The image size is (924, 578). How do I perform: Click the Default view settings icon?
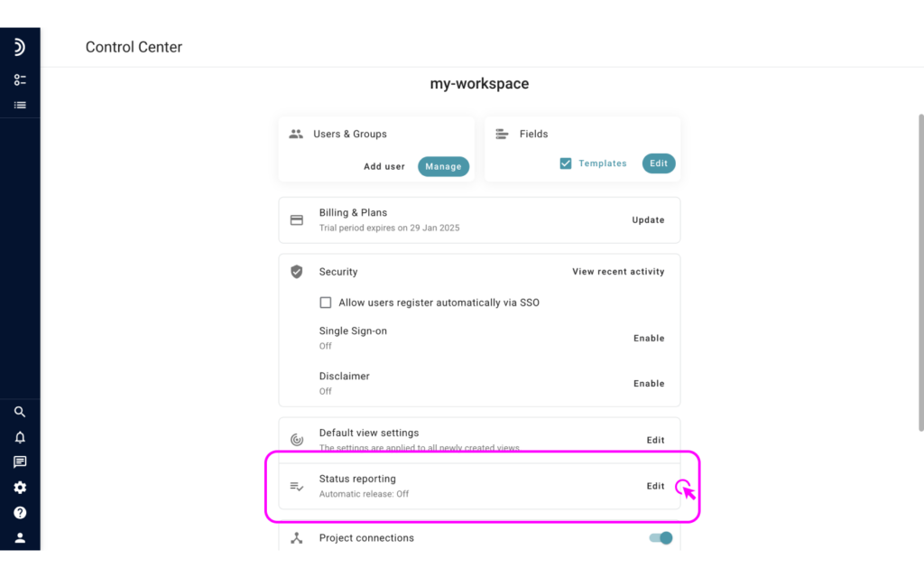click(x=297, y=439)
